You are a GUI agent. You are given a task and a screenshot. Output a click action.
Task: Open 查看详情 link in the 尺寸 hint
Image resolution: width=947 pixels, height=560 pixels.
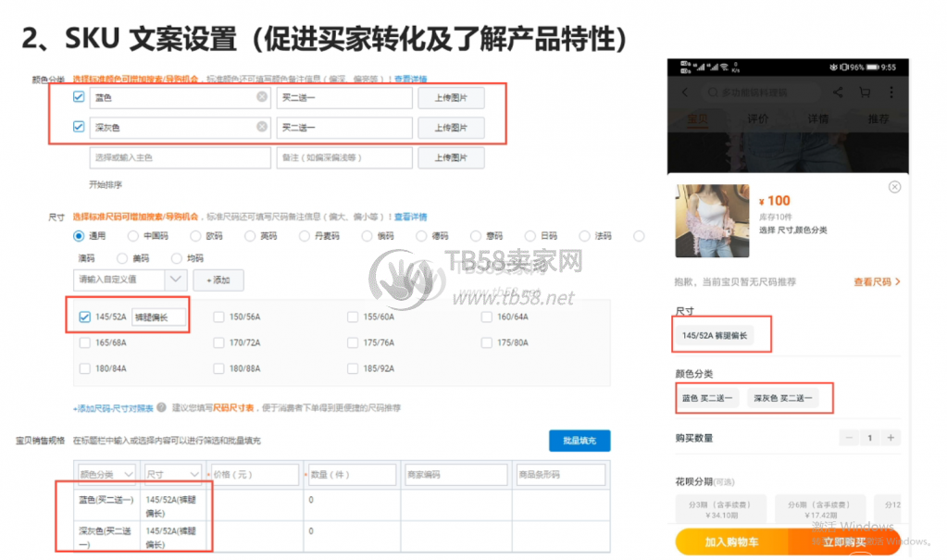(x=411, y=217)
